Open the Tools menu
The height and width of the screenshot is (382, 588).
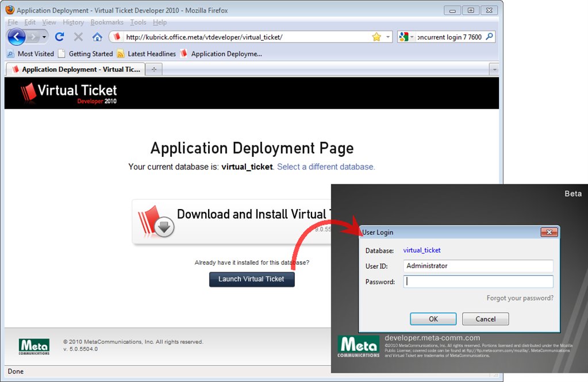138,22
